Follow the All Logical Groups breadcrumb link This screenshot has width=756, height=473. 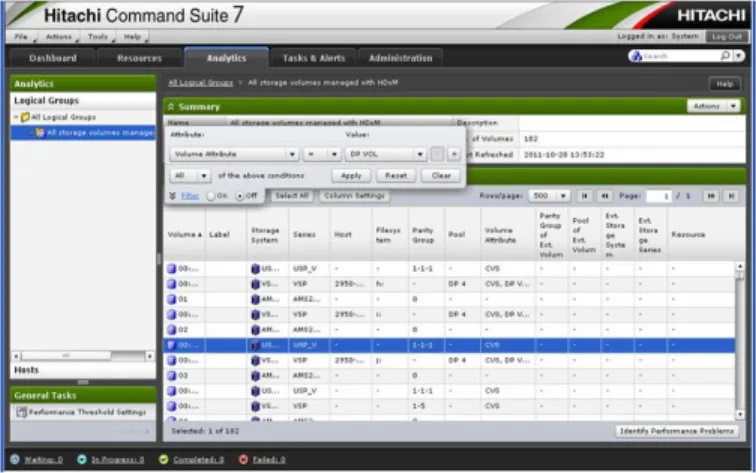[x=200, y=83]
